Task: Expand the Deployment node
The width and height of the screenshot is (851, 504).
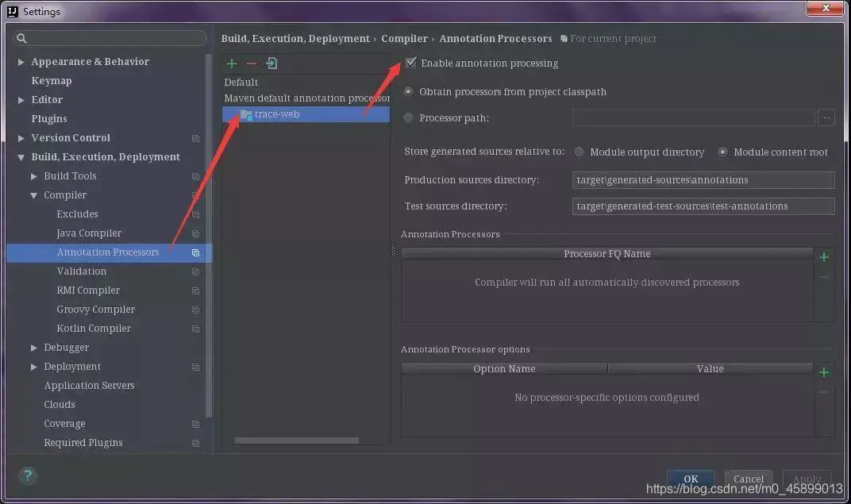Action: point(33,367)
